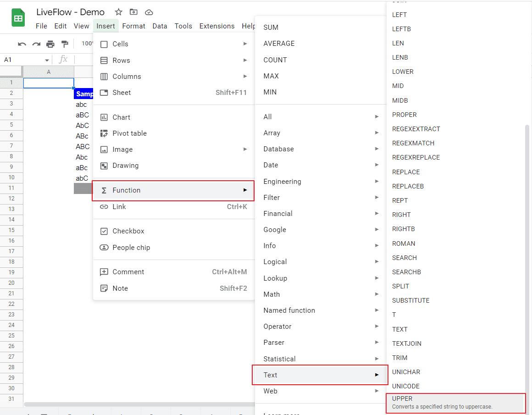The image size is (532, 415).
Task: Click the Rows icon in Insert menu
Action: 104,61
